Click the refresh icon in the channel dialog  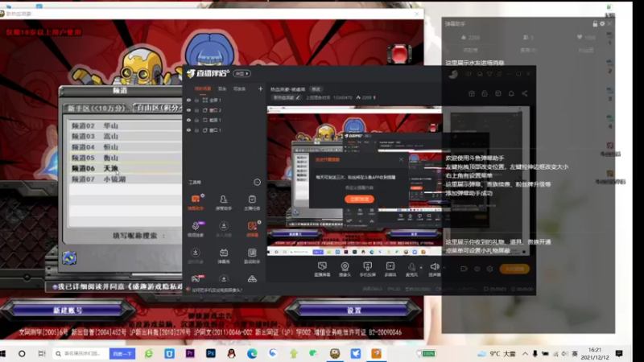coord(69,257)
